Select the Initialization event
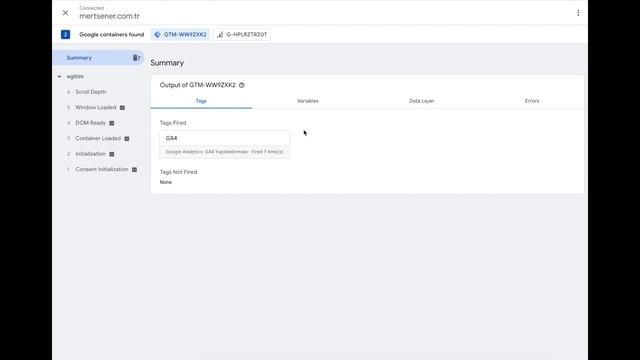The height and width of the screenshot is (360, 640). click(x=90, y=154)
